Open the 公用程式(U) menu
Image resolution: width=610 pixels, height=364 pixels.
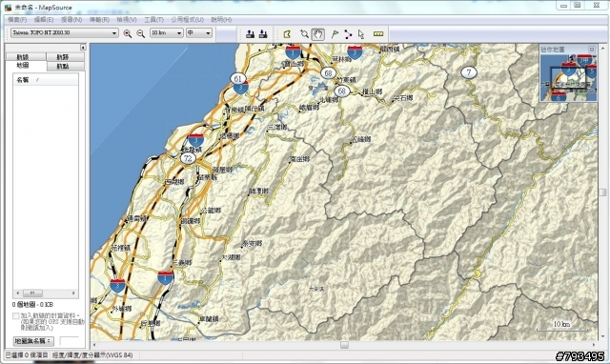tap(187, 19)
